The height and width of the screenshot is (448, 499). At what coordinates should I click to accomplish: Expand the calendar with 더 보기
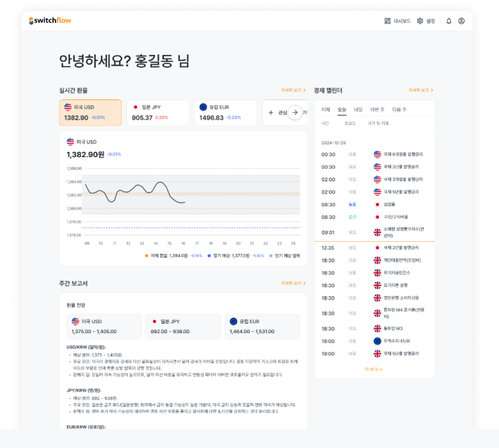click(x=373, y=369)
